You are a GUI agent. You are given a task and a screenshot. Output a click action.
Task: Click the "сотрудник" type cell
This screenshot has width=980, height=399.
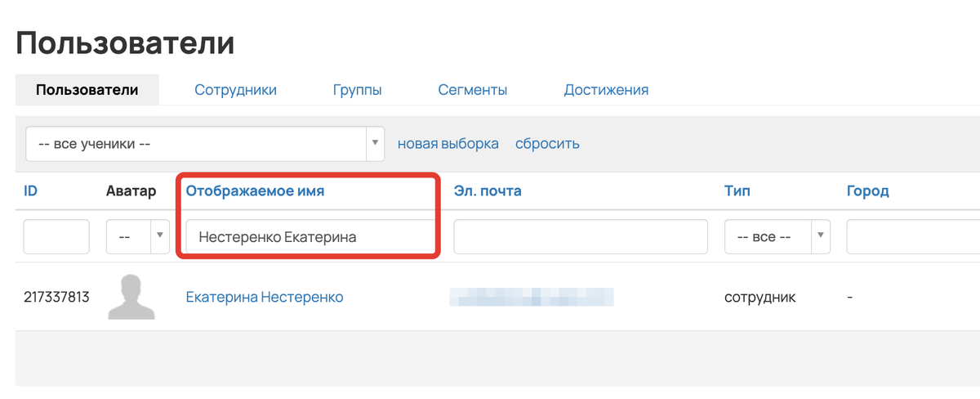(760, 298)
